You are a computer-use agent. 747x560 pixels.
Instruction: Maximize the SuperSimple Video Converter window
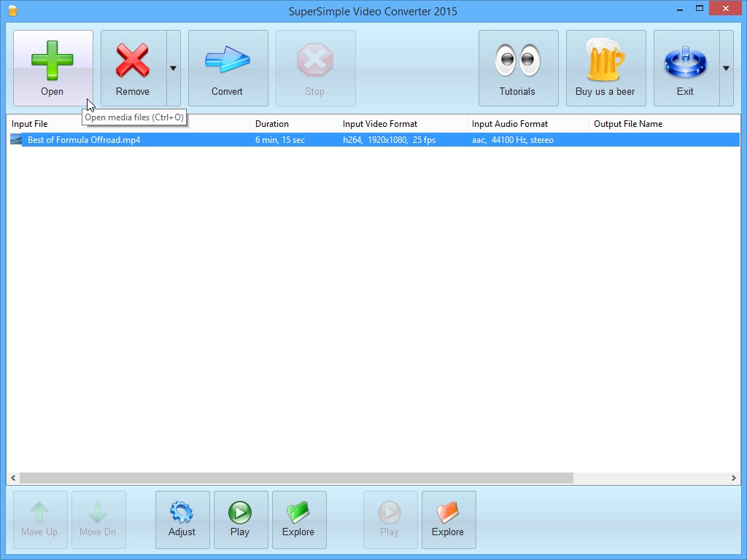pos(700,9)
